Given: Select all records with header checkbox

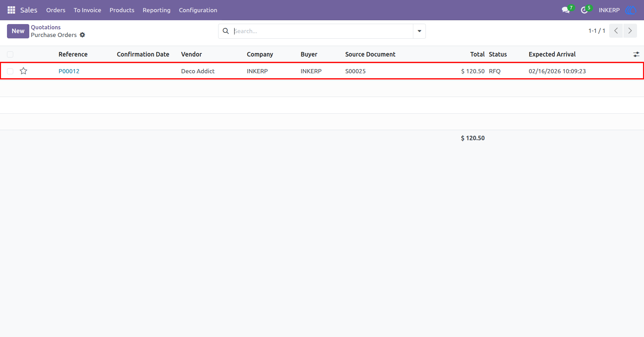Looking at the screenshot, I should 10,54.
